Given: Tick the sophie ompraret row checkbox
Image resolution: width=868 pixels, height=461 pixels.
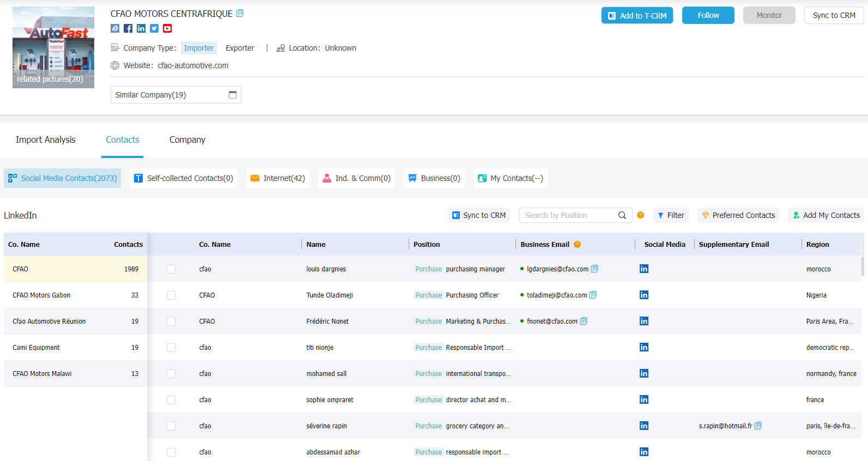Looking at the screenshot, I should tap(171, 400).
